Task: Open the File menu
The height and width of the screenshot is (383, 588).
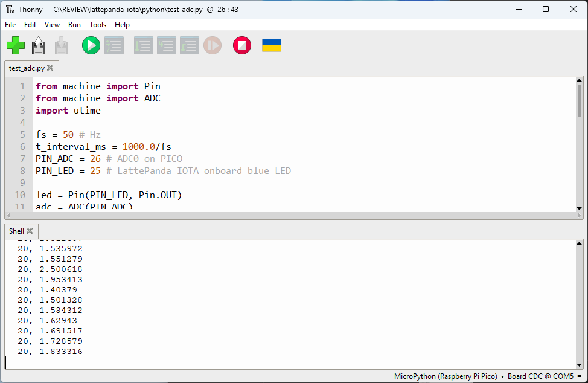Action: [x=10, y=25]
